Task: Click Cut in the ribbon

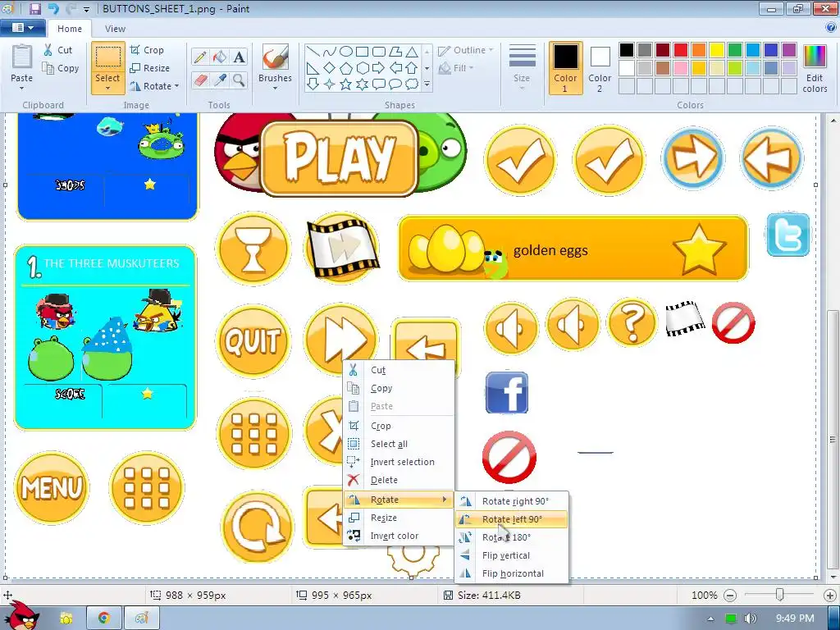Action: 58,50
